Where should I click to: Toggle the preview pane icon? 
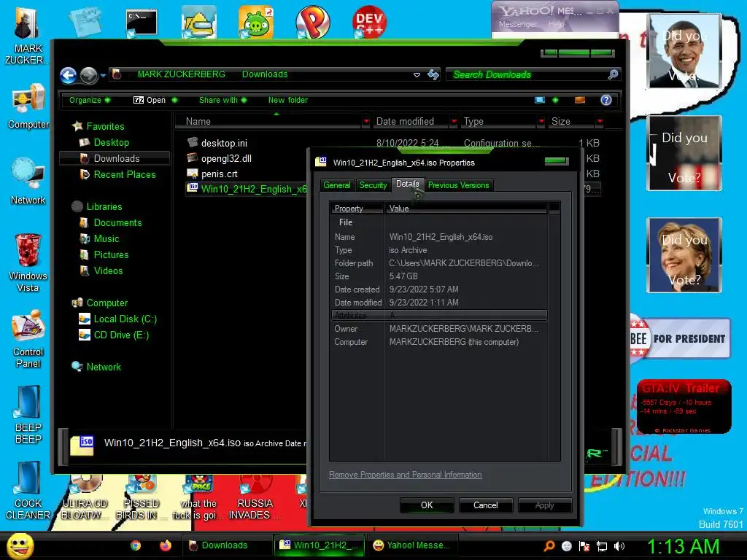pyautogui.click(x=580, y=100)
